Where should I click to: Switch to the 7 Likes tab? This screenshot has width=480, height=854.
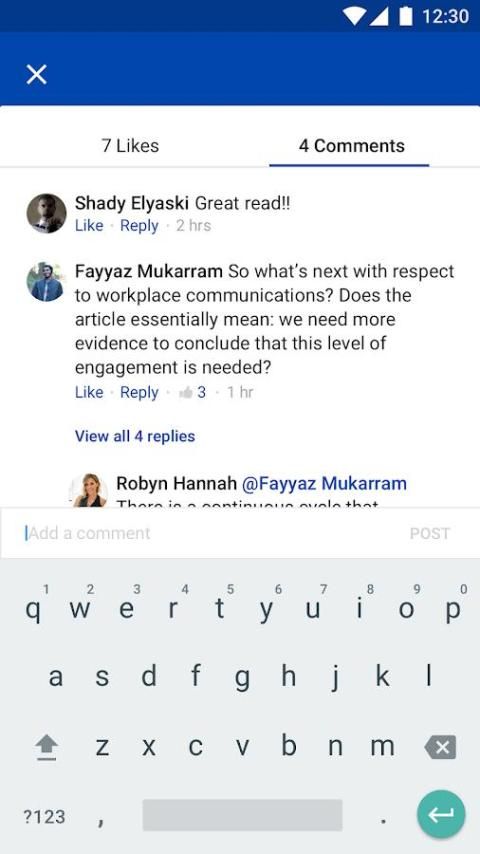point(130,145)
